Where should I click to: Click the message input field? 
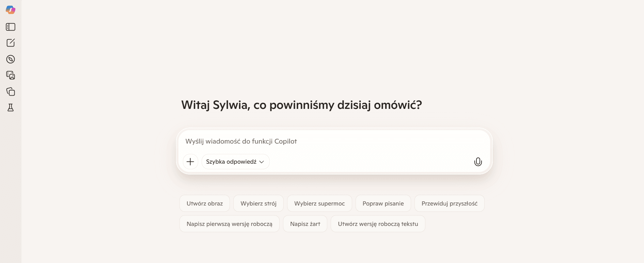(x=334, y=141)
